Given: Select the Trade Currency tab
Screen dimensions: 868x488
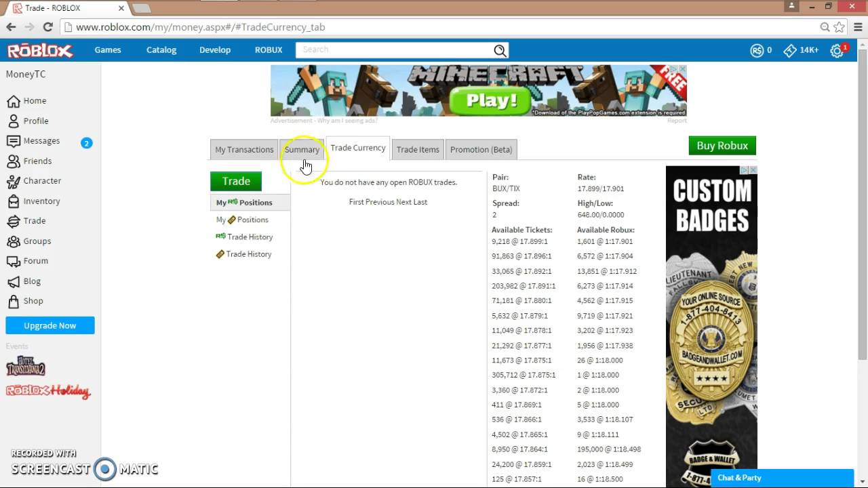Looking at the screenshot, I should point(358,148).
